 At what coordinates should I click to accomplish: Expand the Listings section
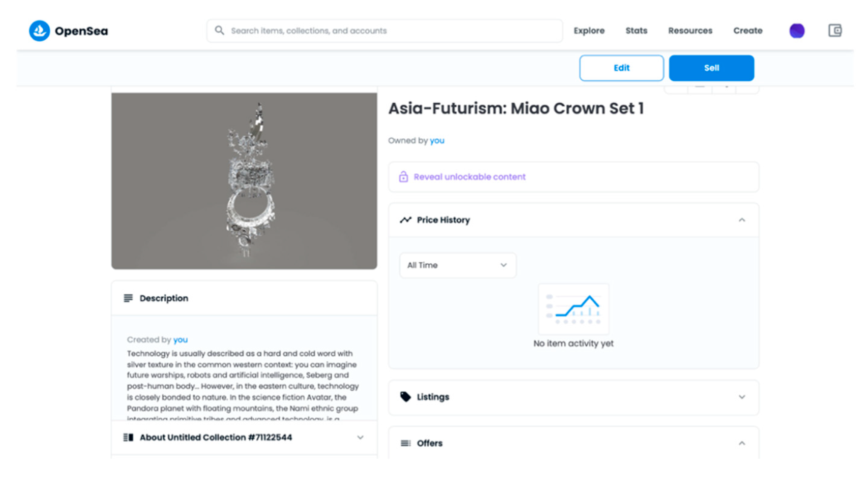pyautogui.click(x=742, y=397)
